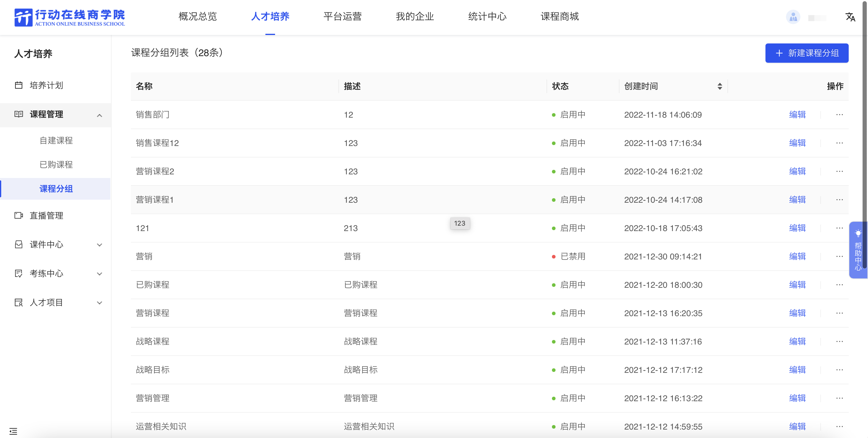This screenshot has width=868, height=438.
Task: Open the 课程商城 tab
Action: 560,17
